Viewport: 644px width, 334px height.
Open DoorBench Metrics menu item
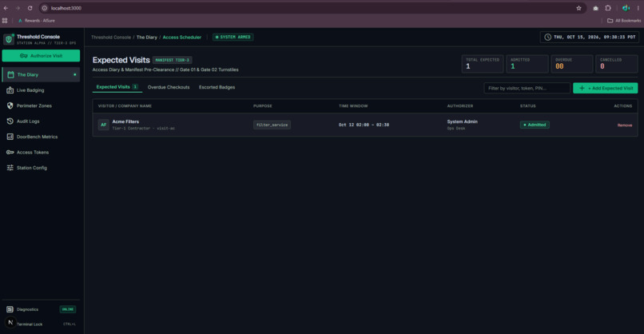(41, 137)
